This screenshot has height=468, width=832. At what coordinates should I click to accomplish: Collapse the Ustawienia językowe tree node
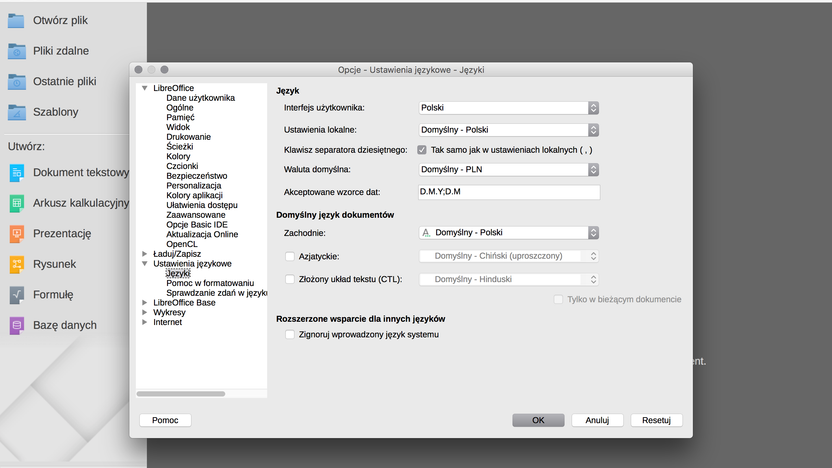[144, 264]
